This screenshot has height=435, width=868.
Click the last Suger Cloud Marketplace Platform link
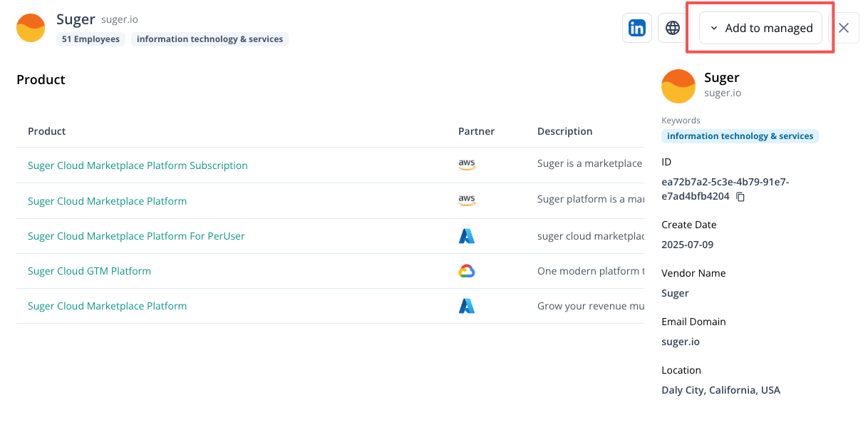pyautogui.click(x=107, y=305)
